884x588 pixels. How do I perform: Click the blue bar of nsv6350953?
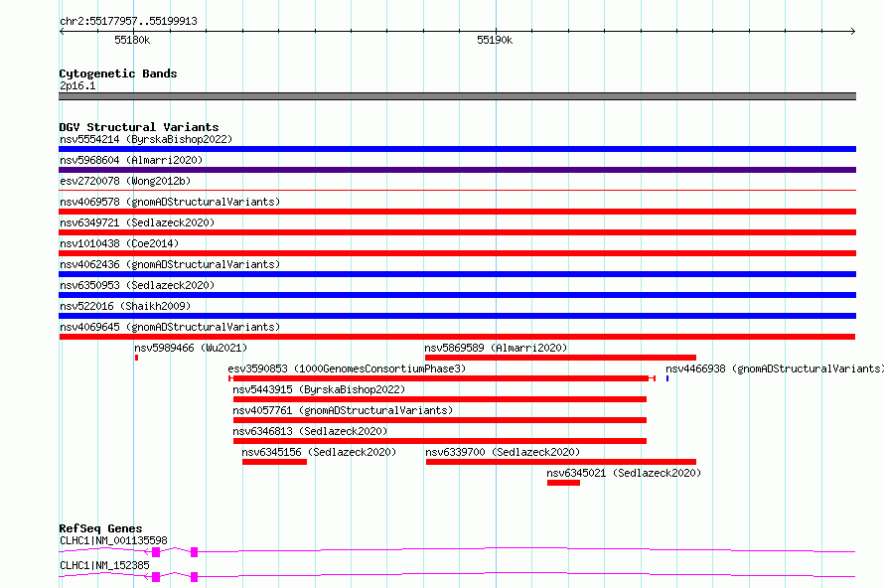[x=457, y=295]
